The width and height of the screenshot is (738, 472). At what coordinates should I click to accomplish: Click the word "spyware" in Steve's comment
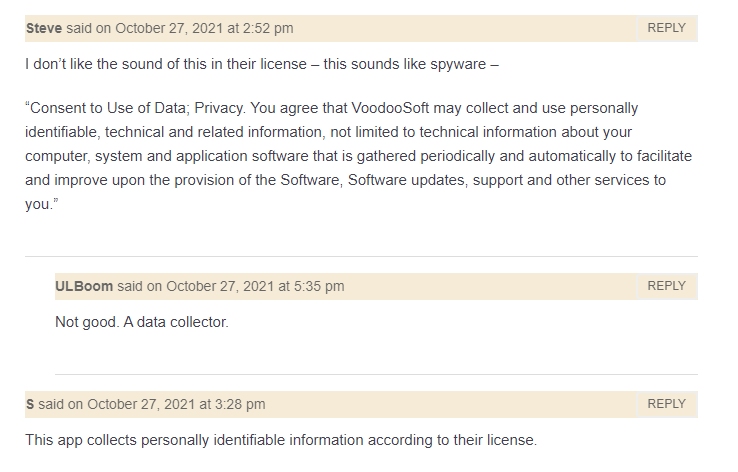[458, 65]
